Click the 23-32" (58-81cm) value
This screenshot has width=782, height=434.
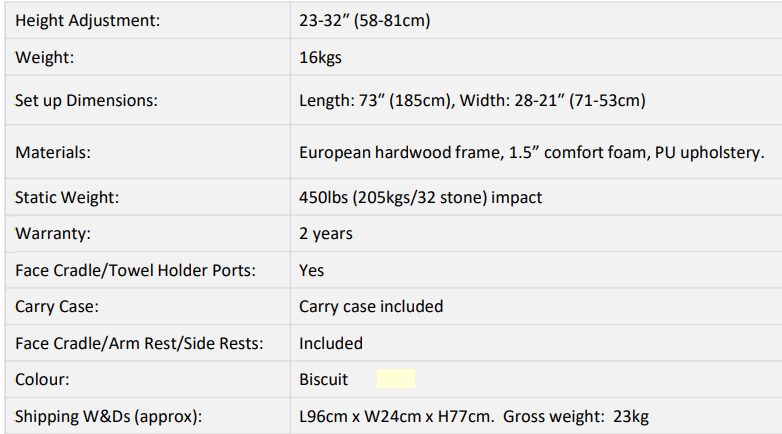coord(365,20)
